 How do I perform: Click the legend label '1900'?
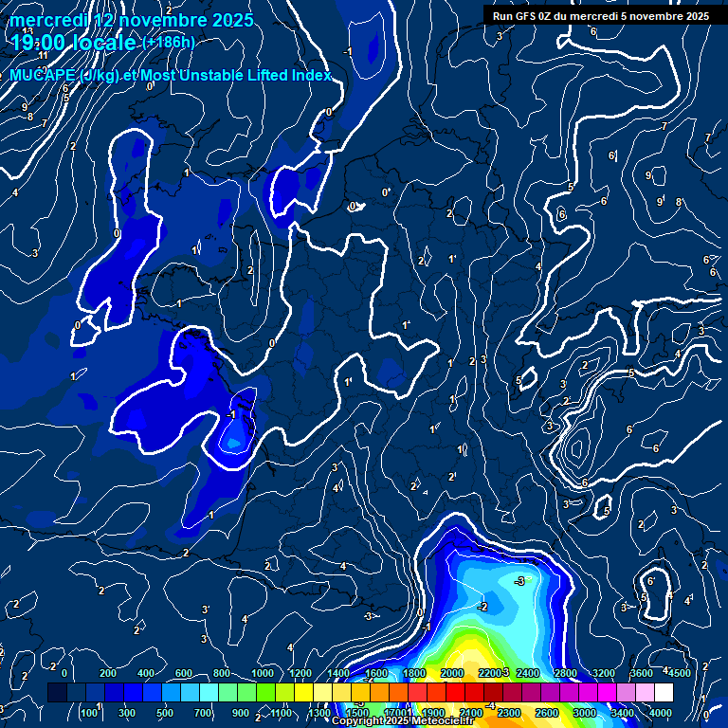pyautogui.click(x=433, y=713)
